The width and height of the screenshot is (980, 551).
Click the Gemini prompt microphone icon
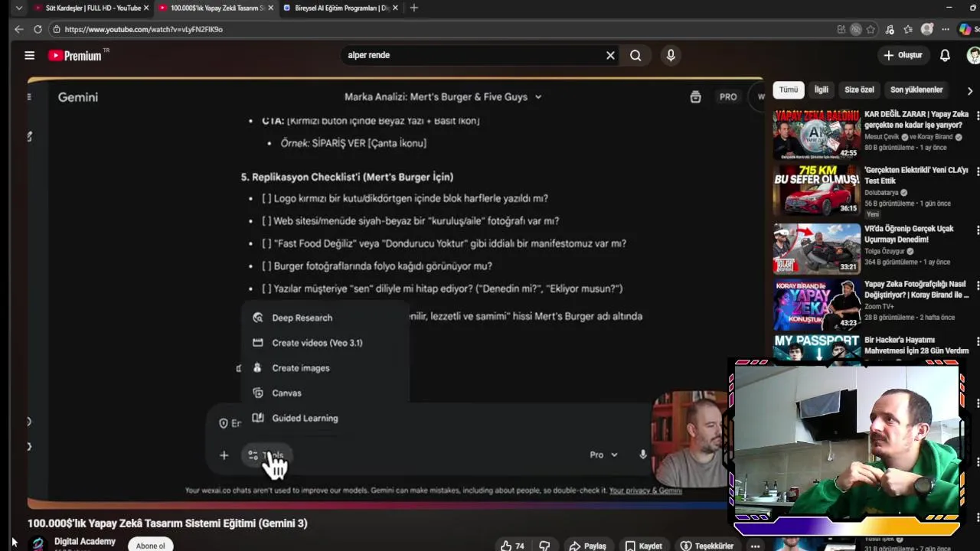[643, 455]
